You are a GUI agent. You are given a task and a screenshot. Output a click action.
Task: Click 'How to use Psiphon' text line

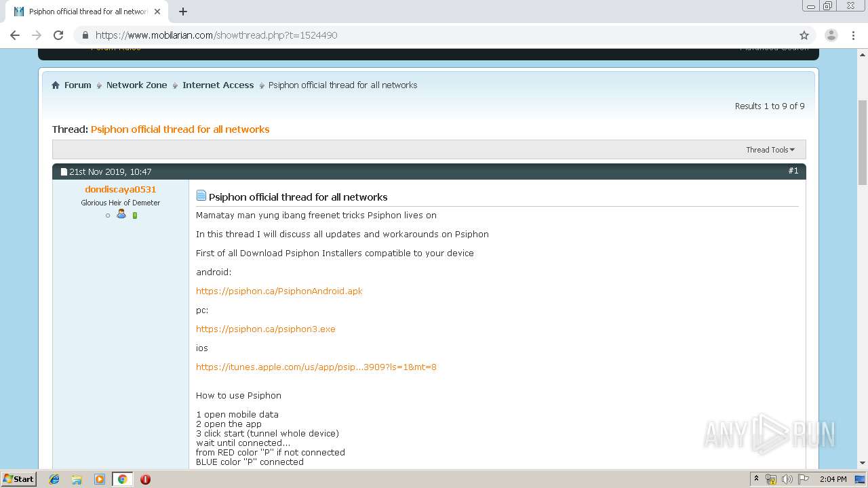click(239, 396)
